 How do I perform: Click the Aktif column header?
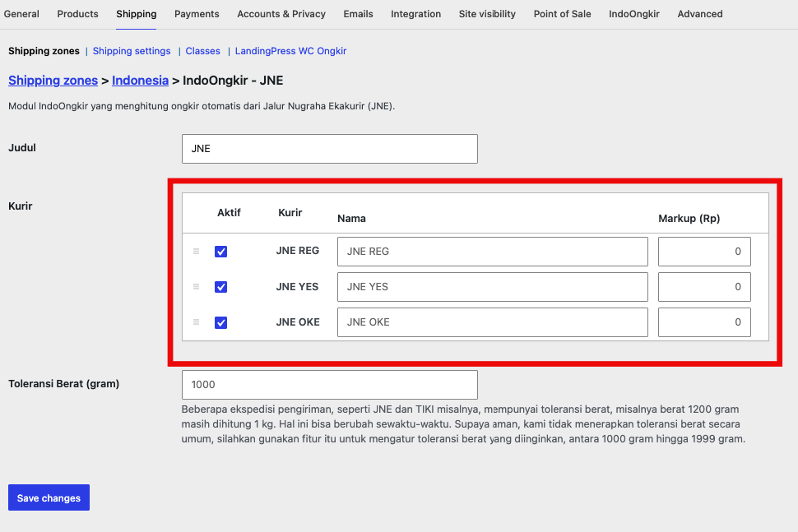229,213
